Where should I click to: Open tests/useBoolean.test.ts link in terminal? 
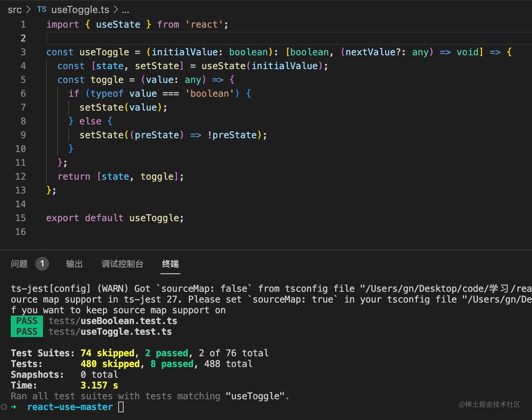pos(113,321)
